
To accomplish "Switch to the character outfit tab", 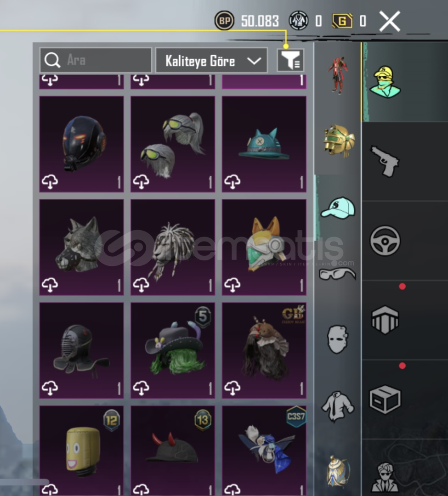I will click(338, 76).
